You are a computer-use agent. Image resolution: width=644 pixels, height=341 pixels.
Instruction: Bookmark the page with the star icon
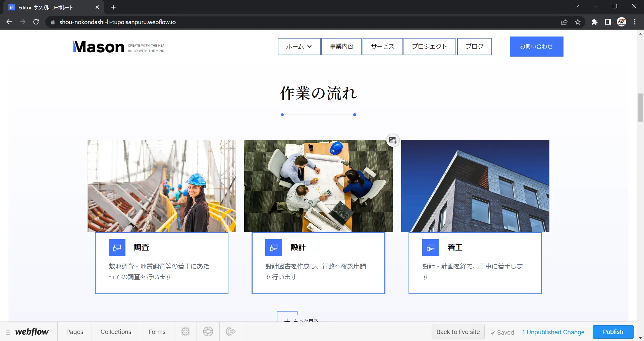pyautogui.click(x=578, y=22)
